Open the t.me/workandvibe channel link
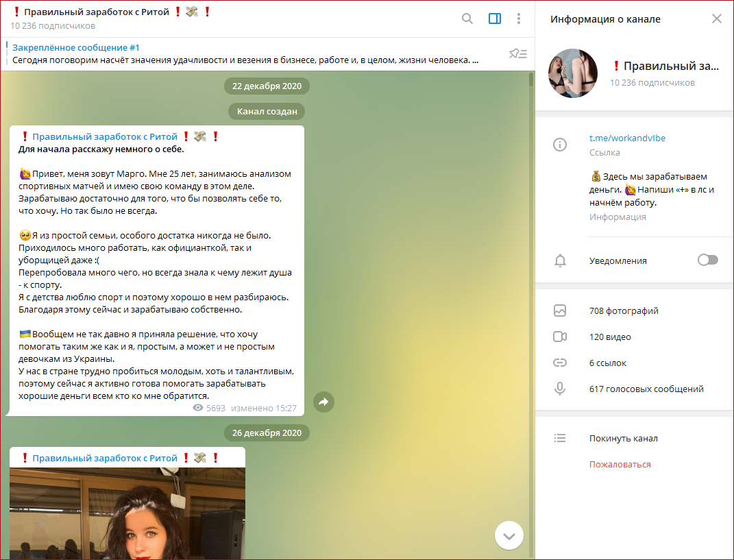The height and width of the screenshot is (560, 734). (x=627, y=138)
